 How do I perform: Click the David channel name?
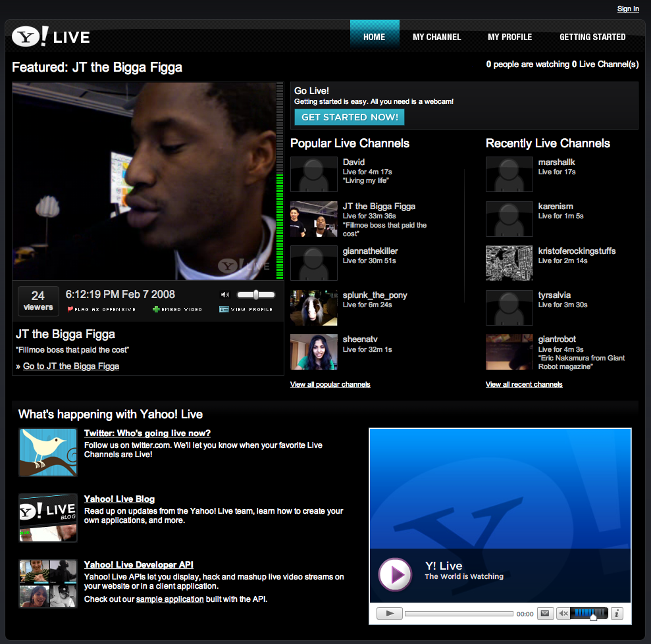pos(353,162)
